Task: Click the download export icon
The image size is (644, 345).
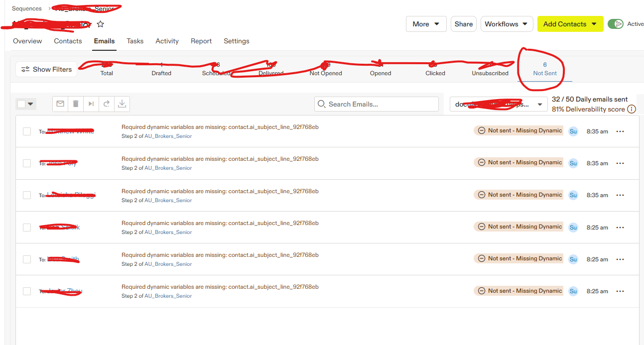Action: pos(122,104)
